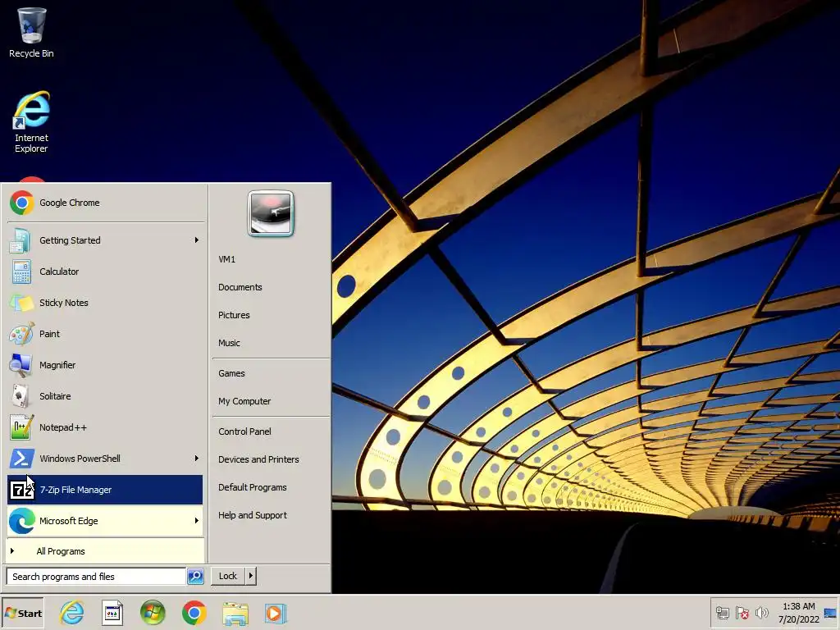Open VM1 user folder
This screenshot has width=840, height=630.
point(226,259)
